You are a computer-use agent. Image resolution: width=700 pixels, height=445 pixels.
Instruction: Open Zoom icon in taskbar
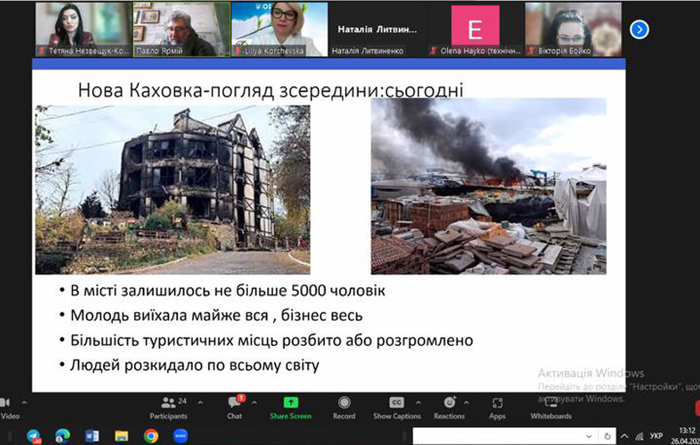pos(180,436)
